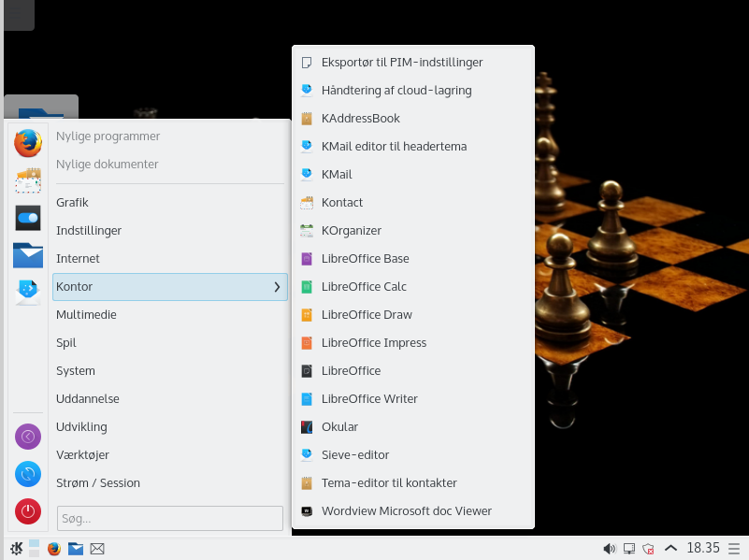Launch Håndtering af cloud-lagring
This screenshot has width=749, height=560.
(413, 91)
